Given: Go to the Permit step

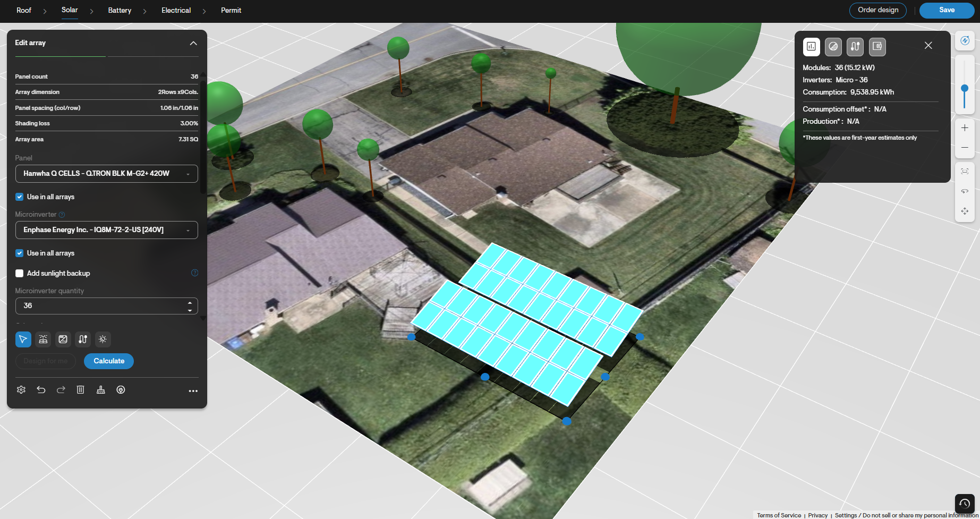Looking at the screenshot, I should pyautogui.click(x=231, y=11).
